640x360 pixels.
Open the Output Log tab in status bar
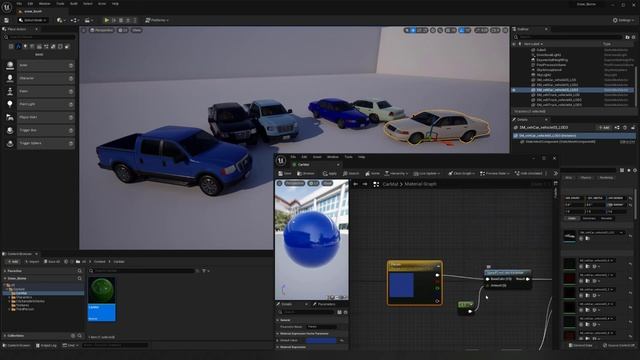[x=46, y=346]
